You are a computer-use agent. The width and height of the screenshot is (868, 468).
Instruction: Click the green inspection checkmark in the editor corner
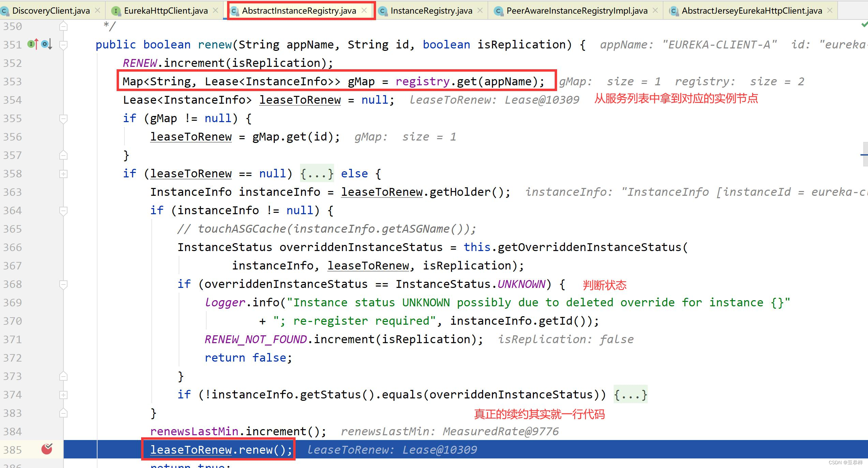pos(864,25)
